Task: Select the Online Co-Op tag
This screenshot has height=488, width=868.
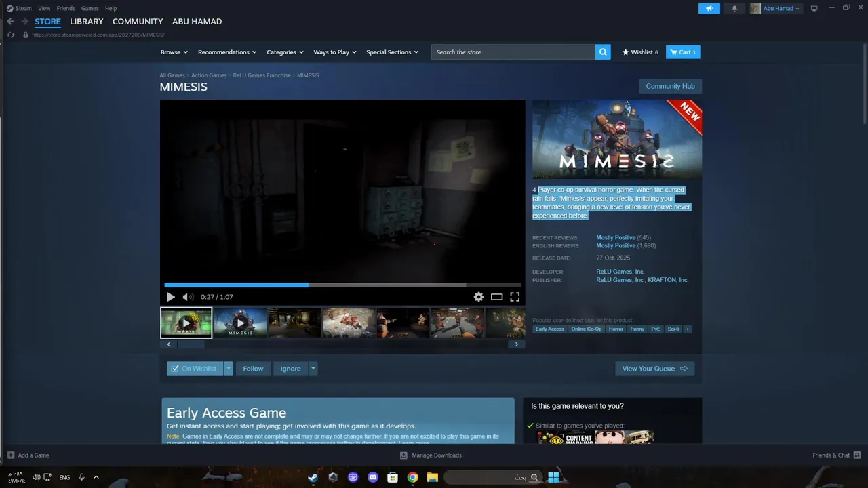Action: coord(587,329)
